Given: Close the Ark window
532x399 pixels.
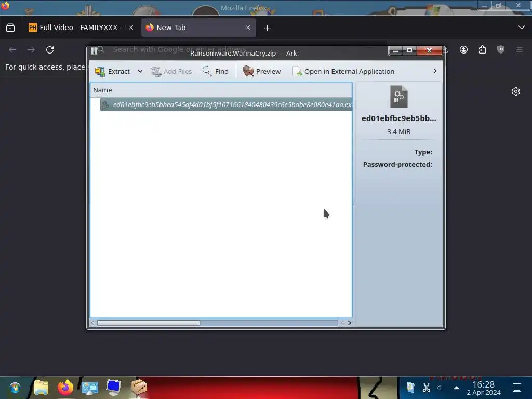Looking at the screenshot, I should [429, 50].
